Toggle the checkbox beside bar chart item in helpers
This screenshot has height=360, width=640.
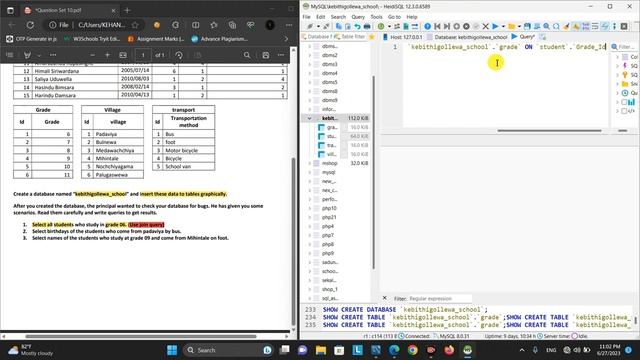[624, 102]
